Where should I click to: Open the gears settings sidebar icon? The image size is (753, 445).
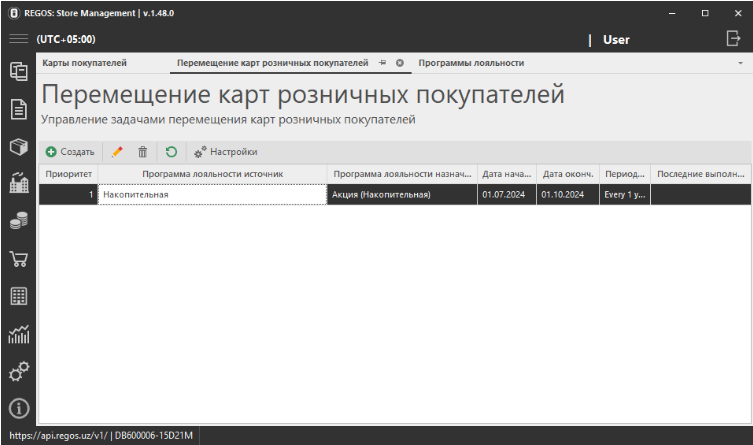18,371
